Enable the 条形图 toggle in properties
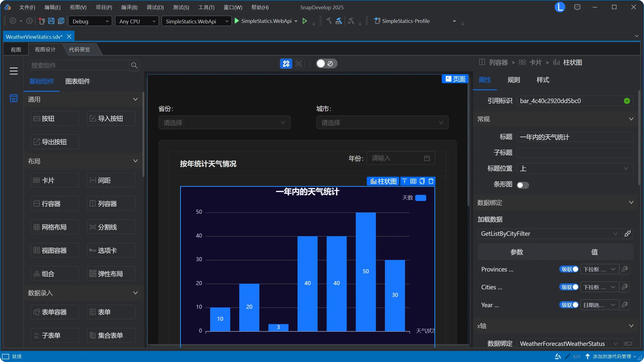644x362 pixels. [x=523, y=185]
